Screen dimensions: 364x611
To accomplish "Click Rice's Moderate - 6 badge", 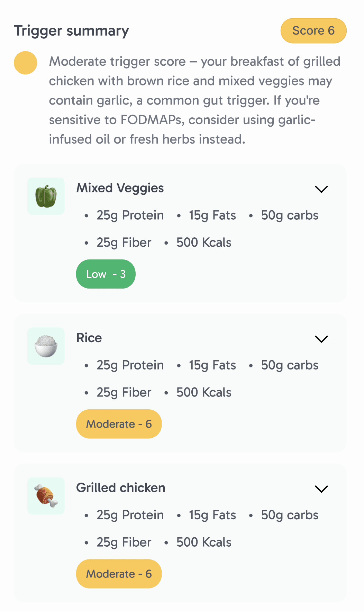I will click(x=119, y=424).
